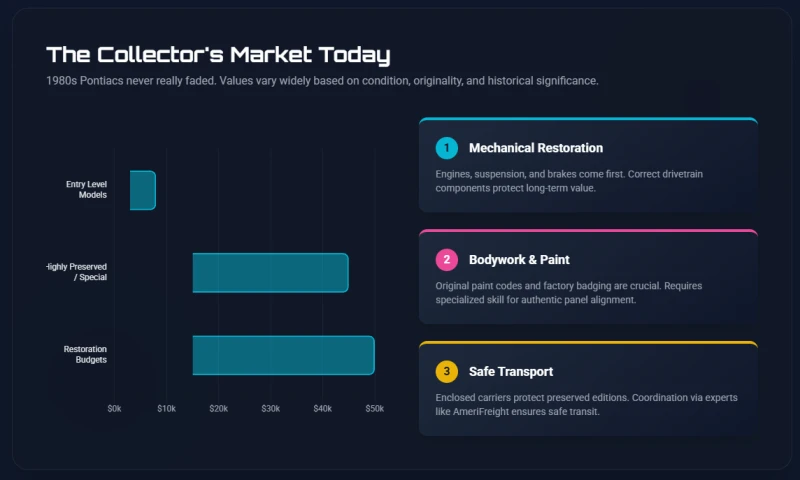Click the $0k axis label
This screenshot has width=800, height=480.
click(115, 409)
